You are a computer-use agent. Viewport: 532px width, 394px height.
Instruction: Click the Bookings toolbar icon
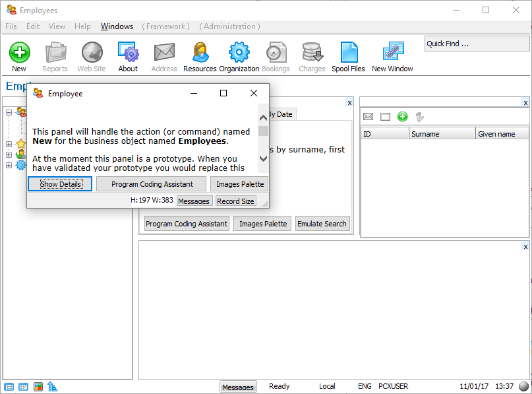[x=276, y=52]
